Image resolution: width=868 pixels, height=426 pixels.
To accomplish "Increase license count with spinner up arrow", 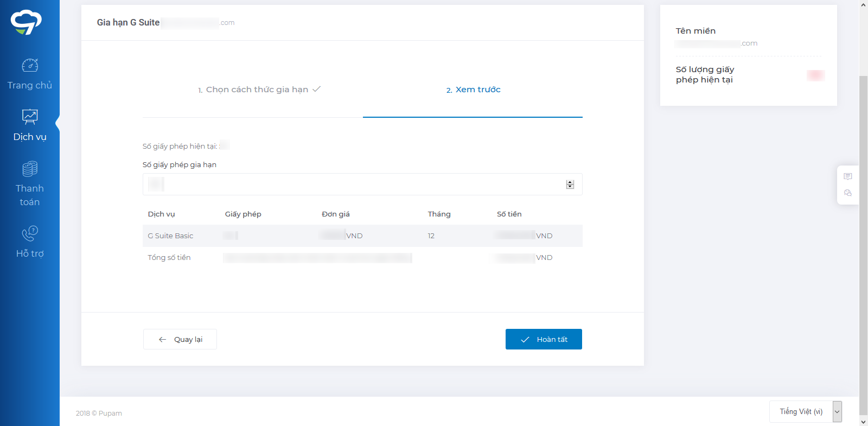I will click(x=570, y=182).
